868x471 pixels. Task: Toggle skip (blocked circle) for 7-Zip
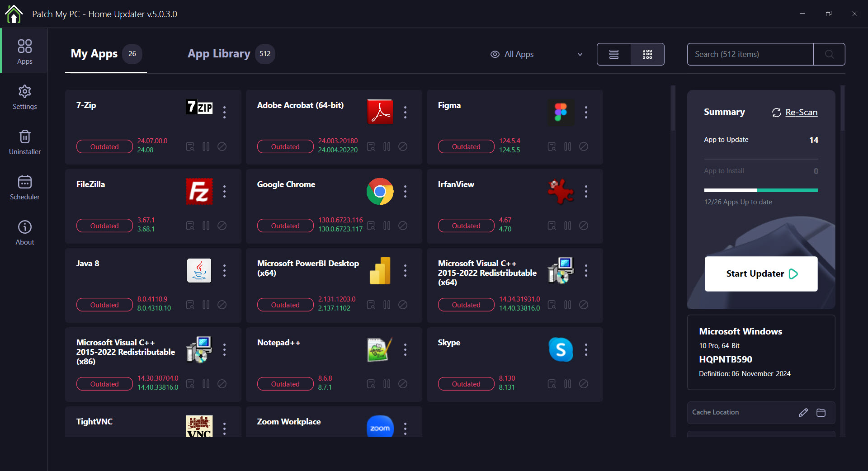point(222,146)
